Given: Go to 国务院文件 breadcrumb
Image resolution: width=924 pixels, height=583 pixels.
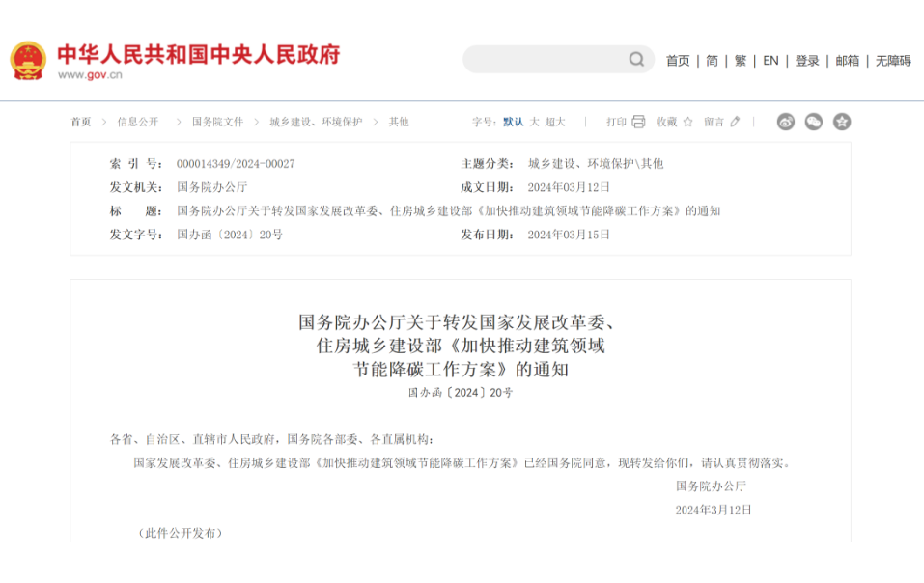Looking at the screenshot, I should pyautogui.click(x=217, y=122).
